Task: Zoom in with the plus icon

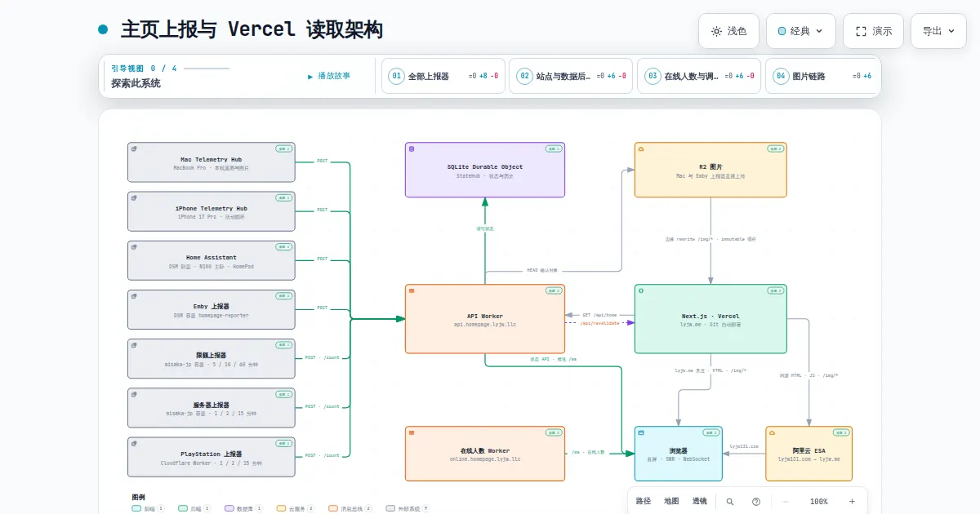Action: click(853, 502)
